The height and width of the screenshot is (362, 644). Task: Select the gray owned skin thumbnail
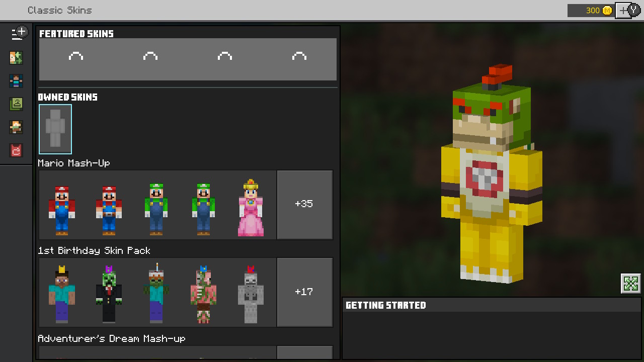click(55, 129)
